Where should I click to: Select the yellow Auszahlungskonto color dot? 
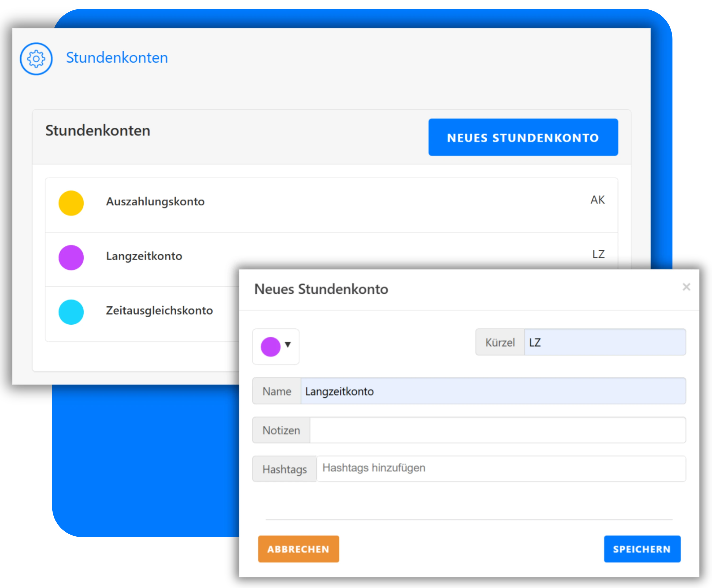(x=71, y=203)
